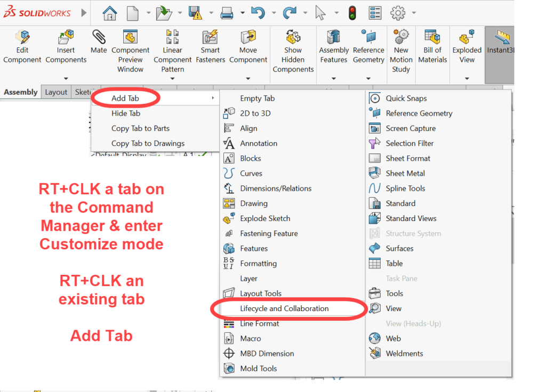Expand the Show Hidden Components dropdown arrow
546x392 pixels.
pos(293,78)
